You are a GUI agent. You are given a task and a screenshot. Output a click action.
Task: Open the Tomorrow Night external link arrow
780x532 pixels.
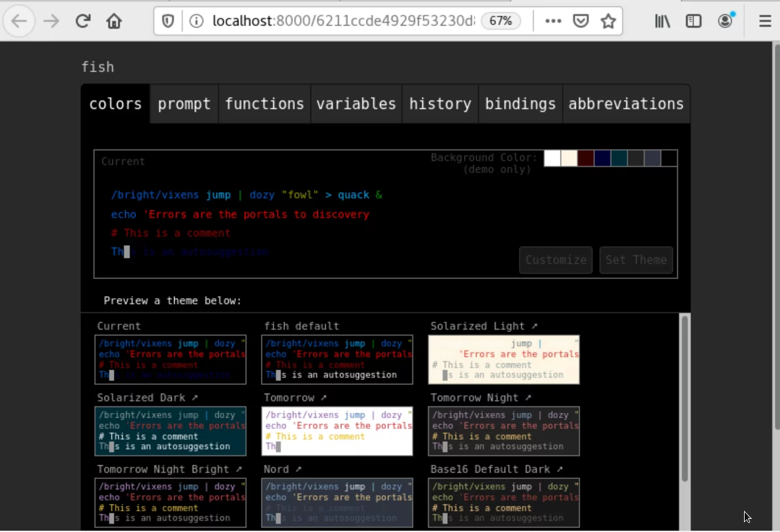[528, 397]
